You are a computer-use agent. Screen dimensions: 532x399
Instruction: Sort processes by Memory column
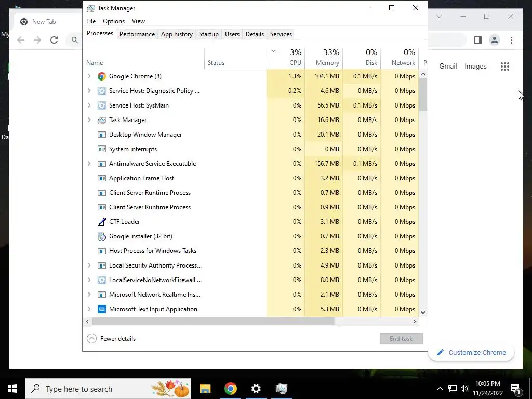324,58
